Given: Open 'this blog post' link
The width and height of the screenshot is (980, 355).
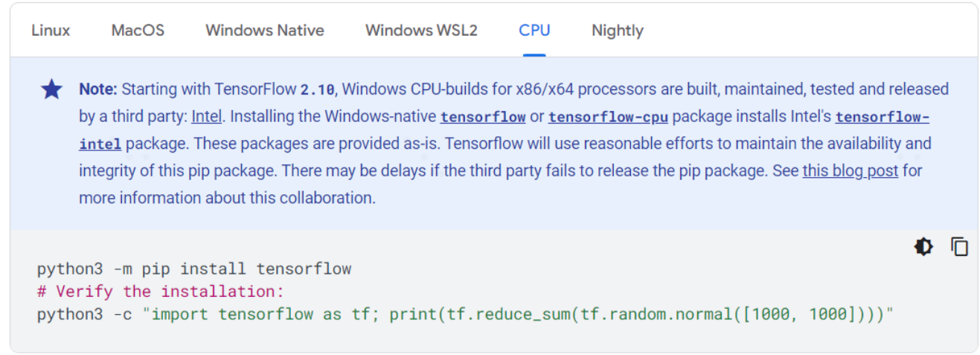Looking at the screenshot, I should click(x=850, y=171).
